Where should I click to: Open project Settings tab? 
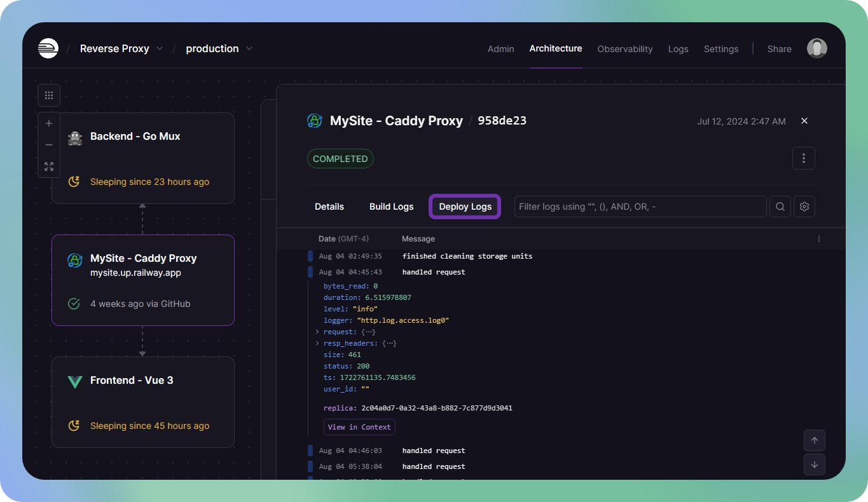(721, 49)
